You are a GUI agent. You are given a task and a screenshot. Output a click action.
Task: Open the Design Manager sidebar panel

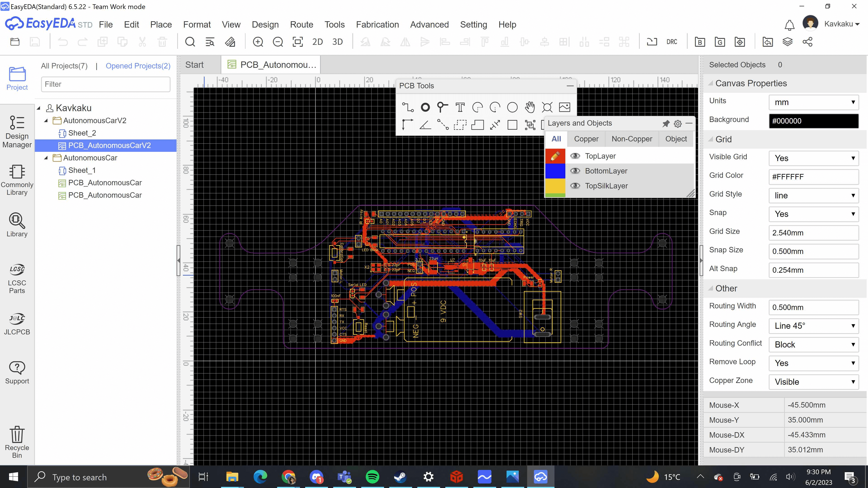click(x=17, y=131)
